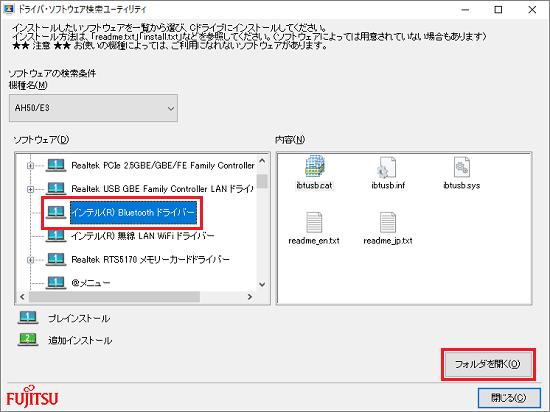Click laptop icon beside Realtek USB GBE
The height and width of the screenshot is (412, 550).
pyautogui.click(x=56, y=189)
